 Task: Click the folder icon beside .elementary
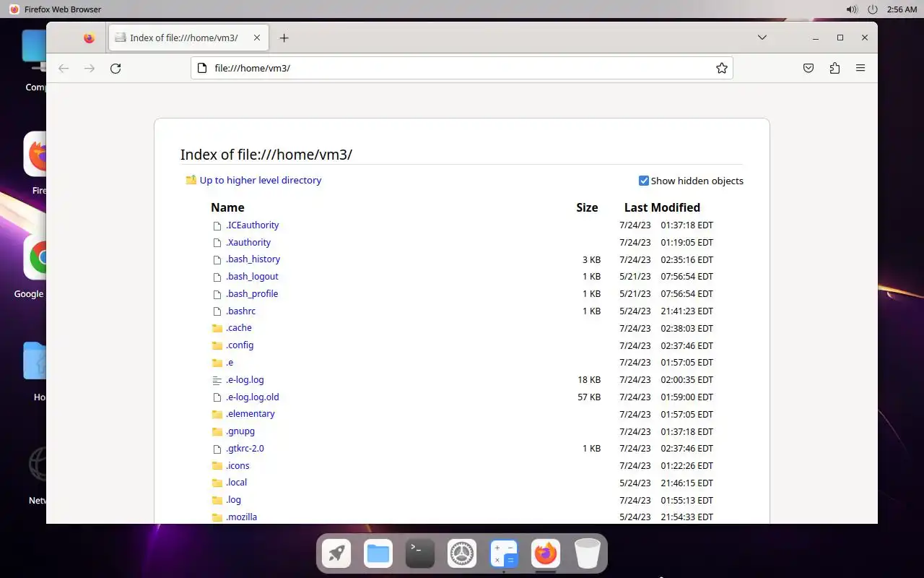tap(217, 414)
